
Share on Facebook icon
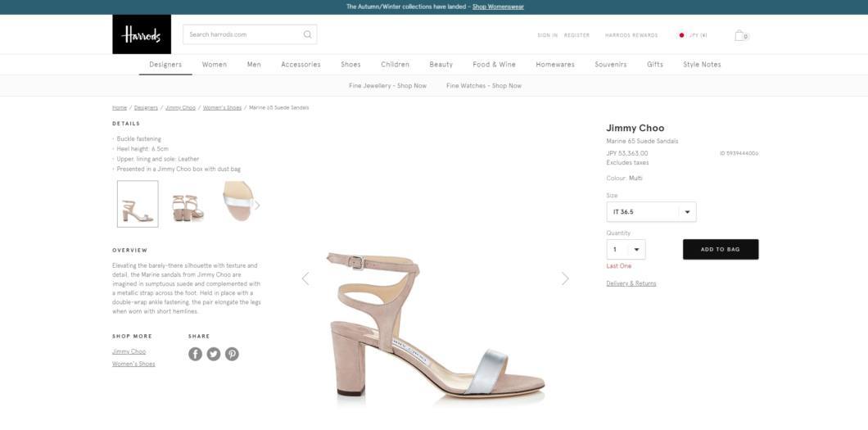195,354
